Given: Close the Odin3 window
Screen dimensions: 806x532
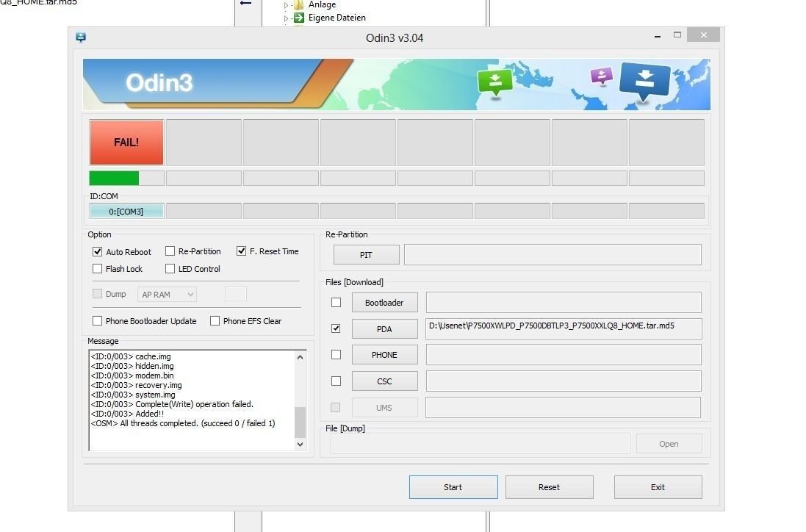Looking at the screenshot, I should coord(704,35).
